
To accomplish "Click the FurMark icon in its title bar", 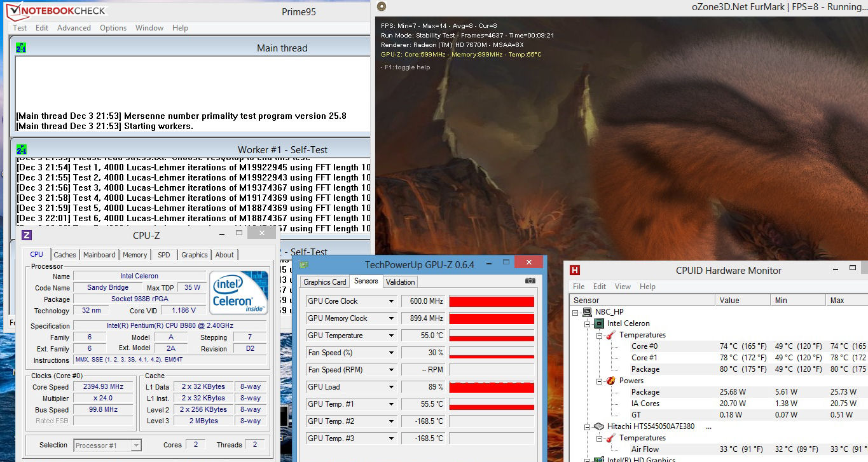I will point(382,6).
